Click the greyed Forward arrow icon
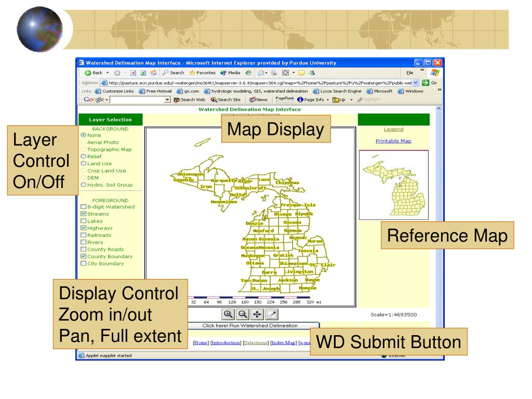Image resolution: width=532 pixels, height=399 pixels. pos(117,73)
